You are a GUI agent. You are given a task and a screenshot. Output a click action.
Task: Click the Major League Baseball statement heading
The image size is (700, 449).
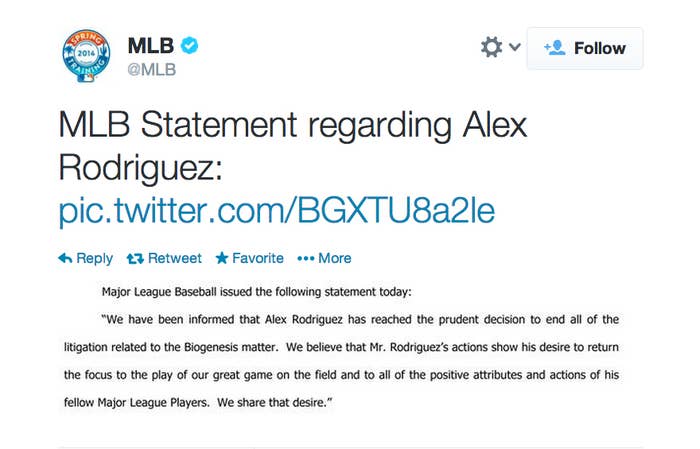(x=256, y=292)
